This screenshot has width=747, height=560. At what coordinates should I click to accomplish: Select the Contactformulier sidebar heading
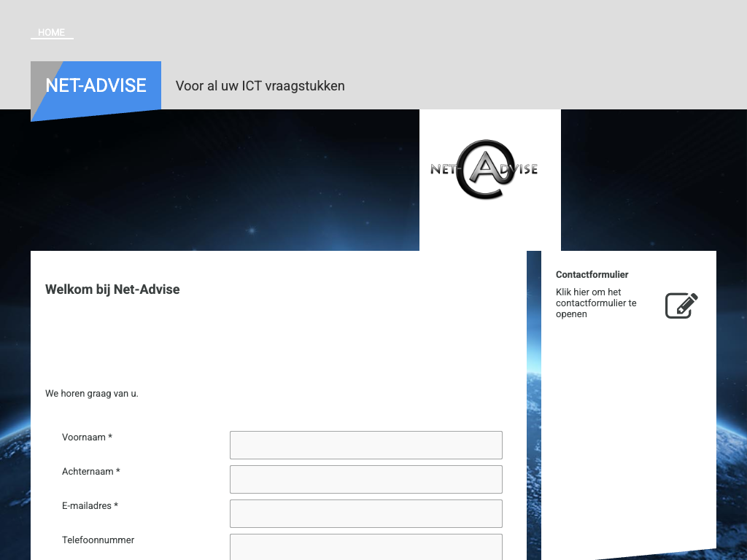coord(592,275)
